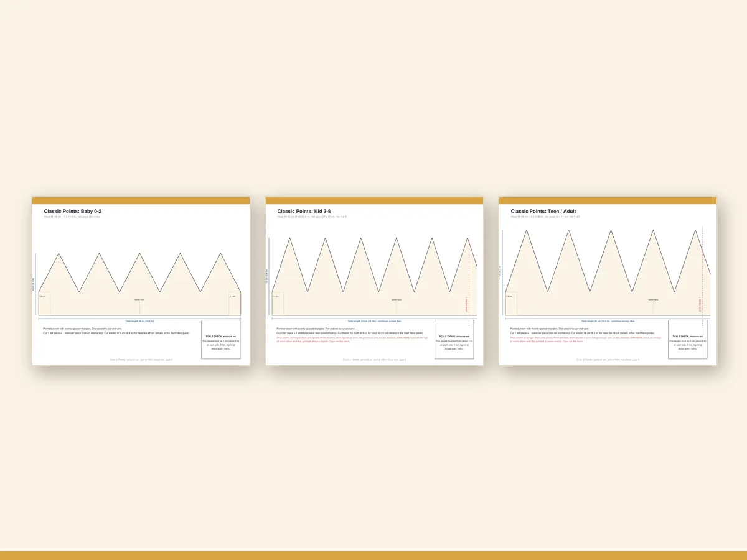This screenshot has width=747, height=560.
Task: Click the "center front" mark on Teen / Adult page
Action: [x=653, y=300]
